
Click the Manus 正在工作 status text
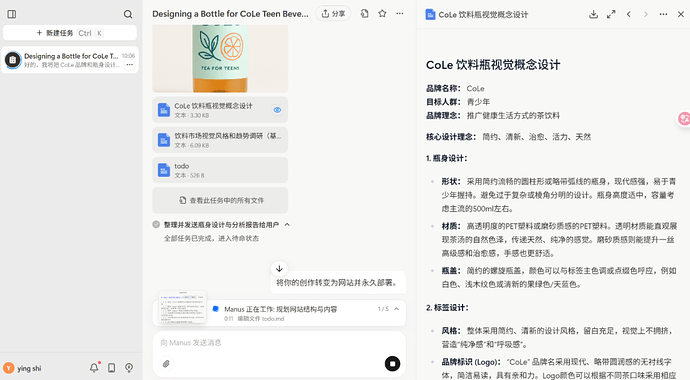(x=280, y=309)
